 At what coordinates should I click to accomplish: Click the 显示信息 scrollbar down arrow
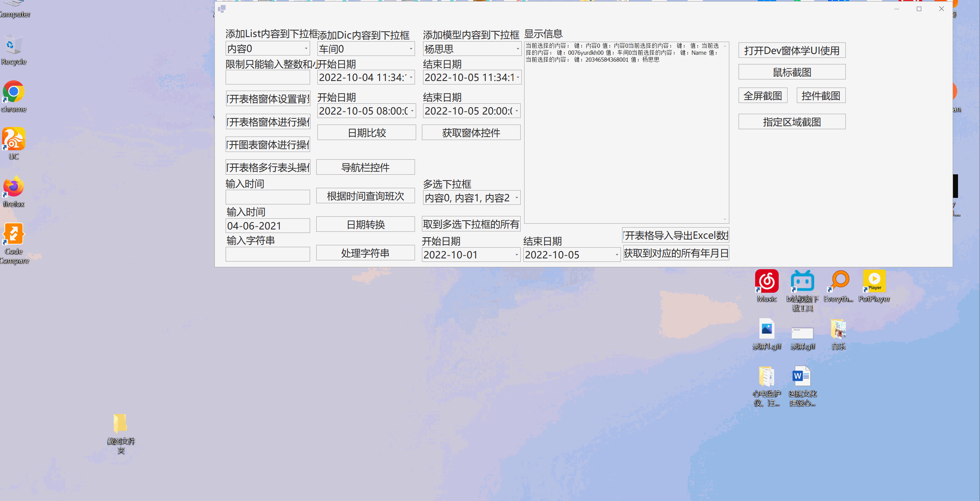pos(725,219)
